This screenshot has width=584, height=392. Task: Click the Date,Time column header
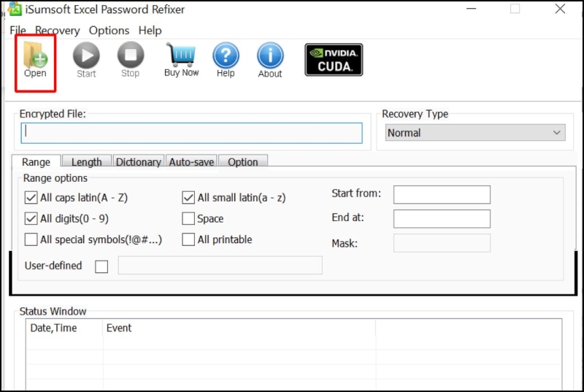tap(64, 328)
